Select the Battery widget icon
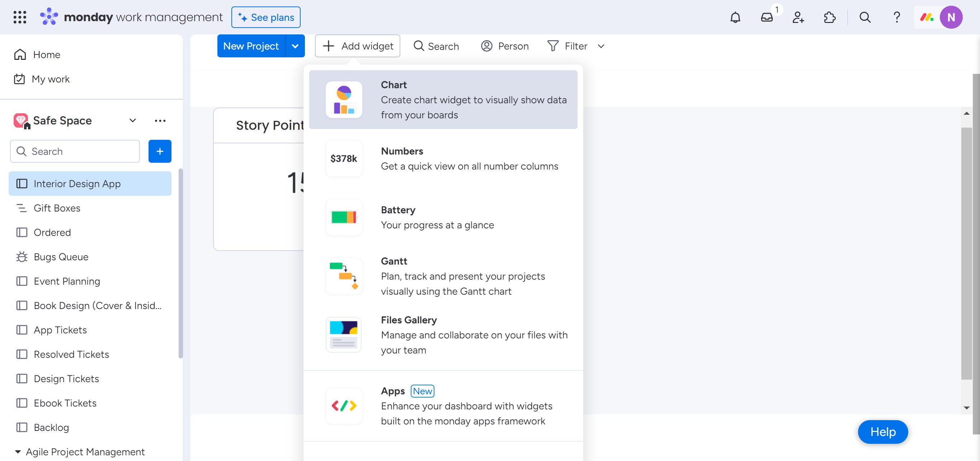Viewport: 980px width, 461px height. pos(344,217)
